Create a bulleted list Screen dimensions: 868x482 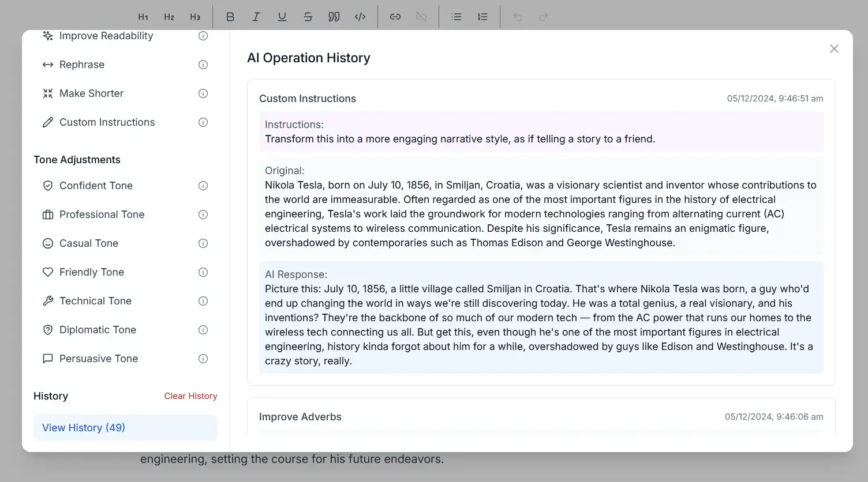coord(457,17)
